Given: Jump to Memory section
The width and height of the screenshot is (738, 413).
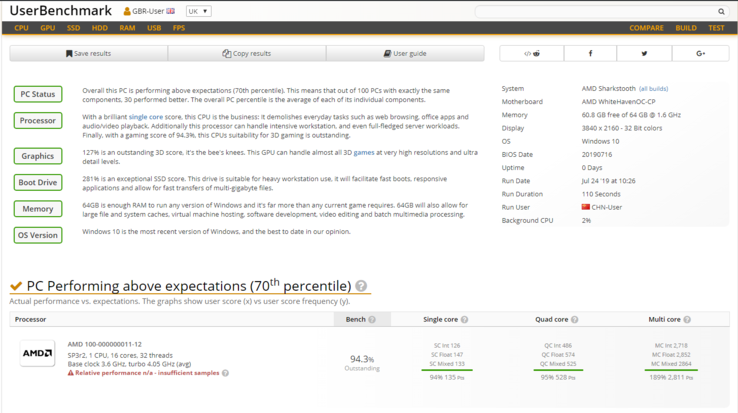Looking at the screenshot, I should coord(38,209).
